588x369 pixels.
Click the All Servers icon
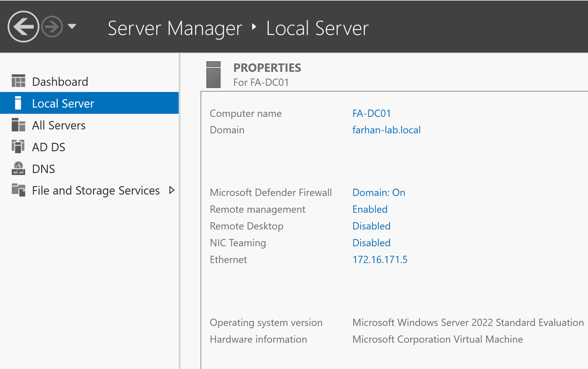click(x=18, y=125)
